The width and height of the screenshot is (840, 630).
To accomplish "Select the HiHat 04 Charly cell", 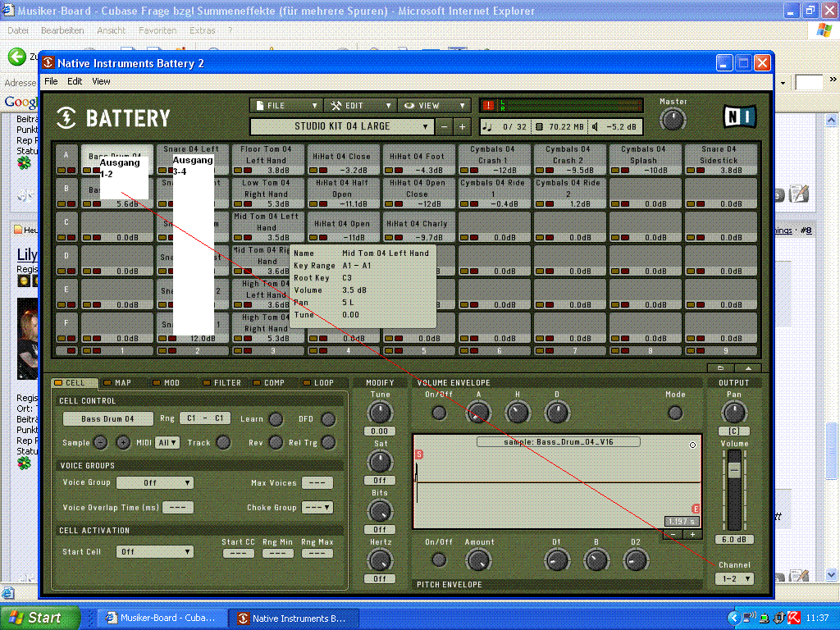I will 417,226.
